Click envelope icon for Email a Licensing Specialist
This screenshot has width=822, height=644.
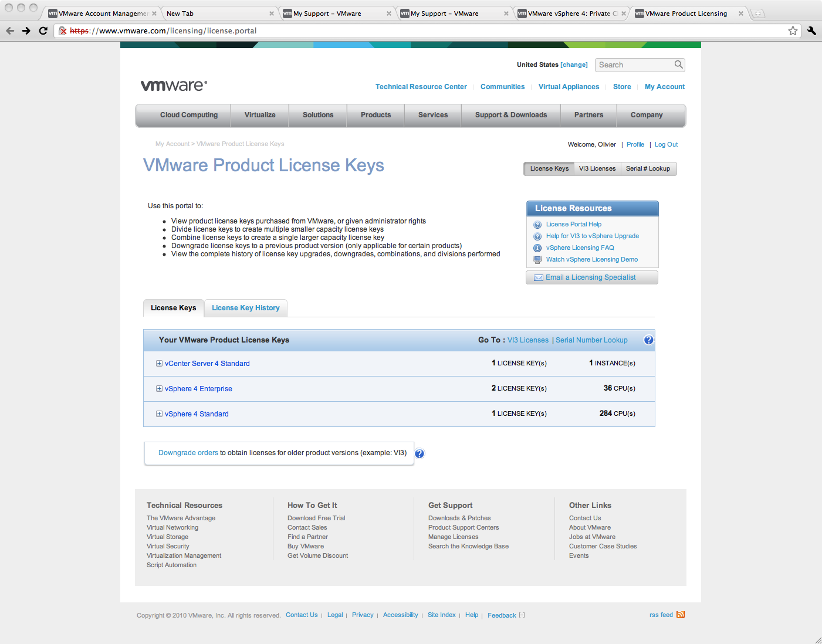[x=538, y=277]
